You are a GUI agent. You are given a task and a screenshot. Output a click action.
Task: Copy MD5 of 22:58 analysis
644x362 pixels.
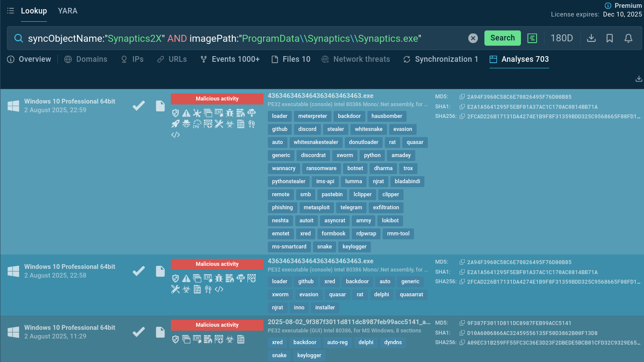tap(462, 262)
